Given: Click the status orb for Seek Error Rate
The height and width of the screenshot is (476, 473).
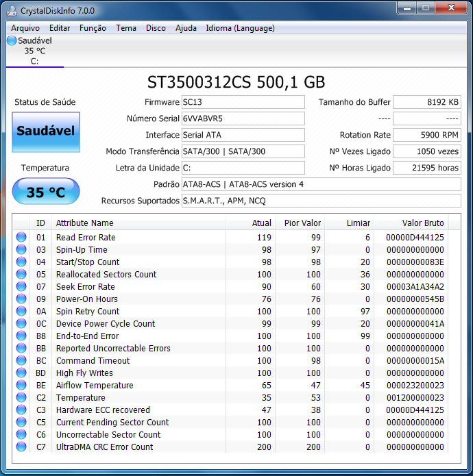Looking at the screenshot, I should coord(21,286).
